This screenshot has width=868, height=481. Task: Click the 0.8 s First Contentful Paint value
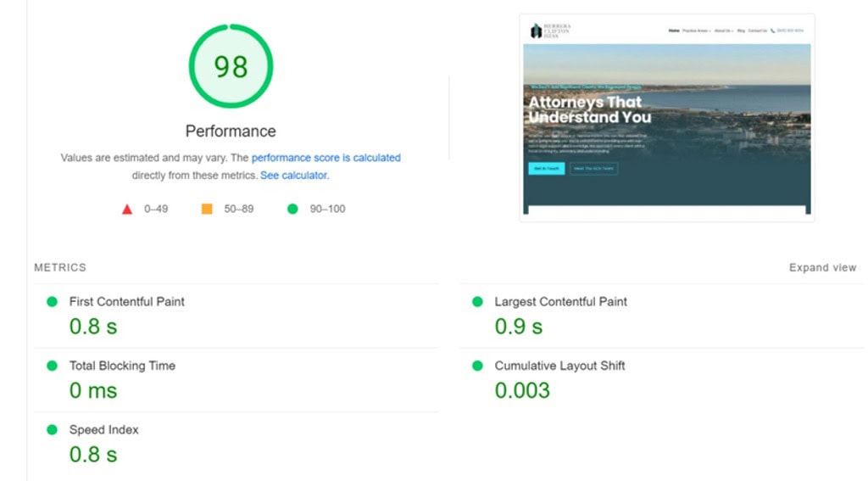[x=93, y=327]
